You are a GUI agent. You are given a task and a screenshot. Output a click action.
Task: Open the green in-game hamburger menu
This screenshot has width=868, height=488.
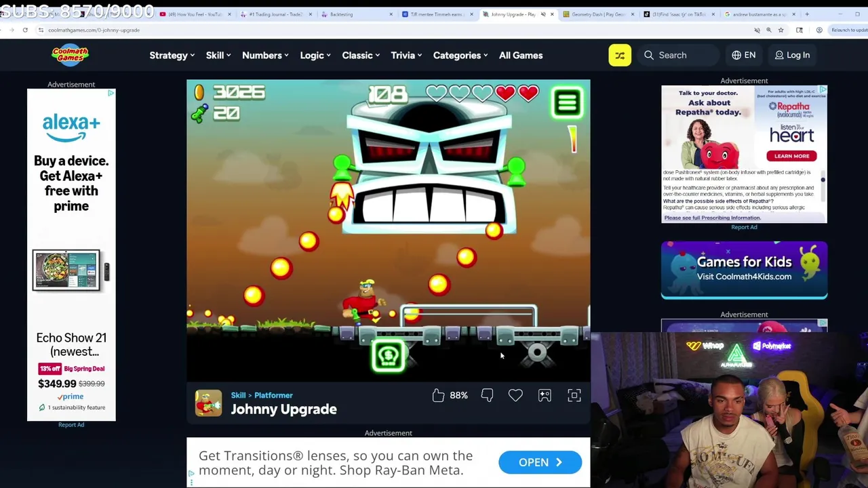[568, 102]
